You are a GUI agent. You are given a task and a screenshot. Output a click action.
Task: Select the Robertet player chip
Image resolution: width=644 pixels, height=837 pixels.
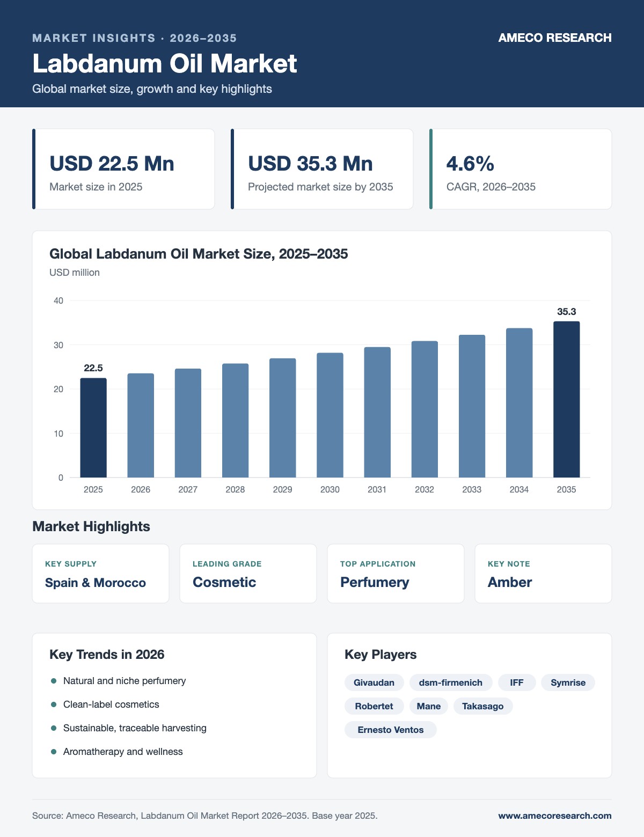pyautogui.click(x=374, y=706)
